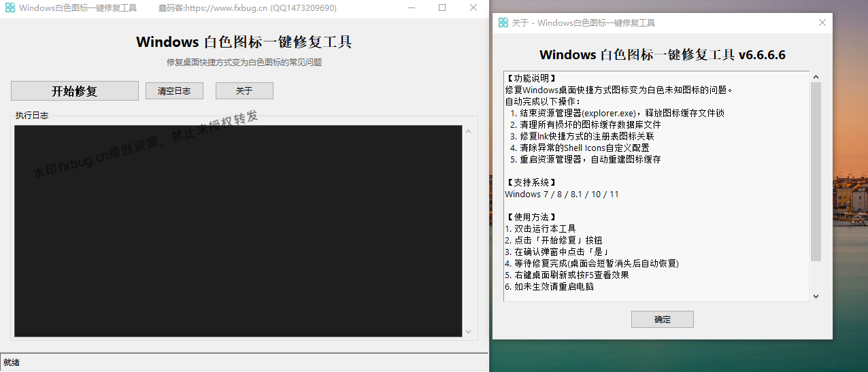Viewport: 868px width, 372px height.
Task: Open the 关于 button in main window
Action: point(244,91)
